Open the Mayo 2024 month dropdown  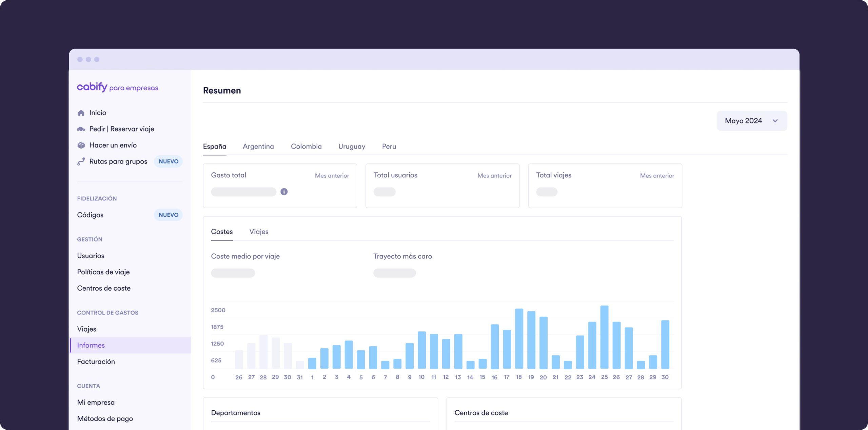[x=743, y=121]
